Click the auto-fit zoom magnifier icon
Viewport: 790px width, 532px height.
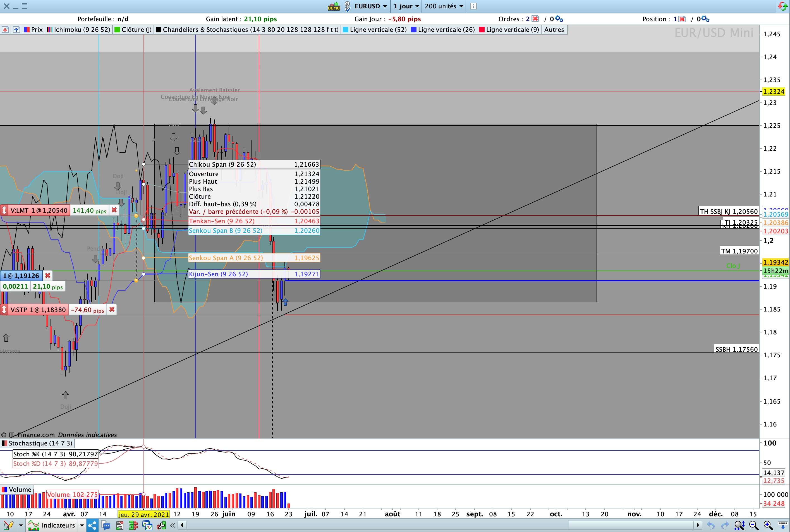pos(739,526)
